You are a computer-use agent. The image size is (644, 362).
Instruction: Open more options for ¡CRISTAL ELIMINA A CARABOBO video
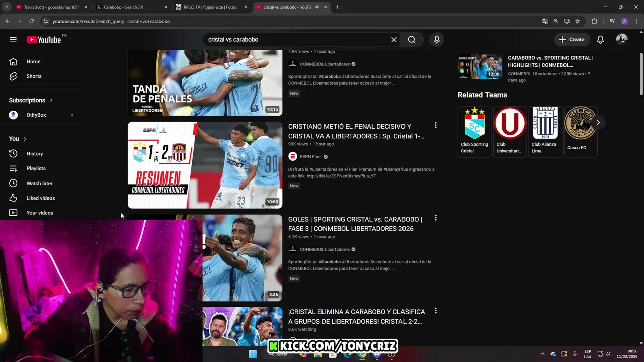436,311
